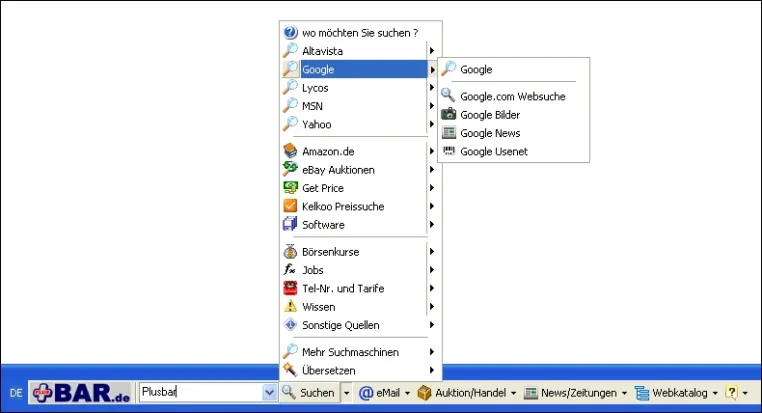Click the Wissen warning triangle icon

pyautogui.click(x=290, y=306)
